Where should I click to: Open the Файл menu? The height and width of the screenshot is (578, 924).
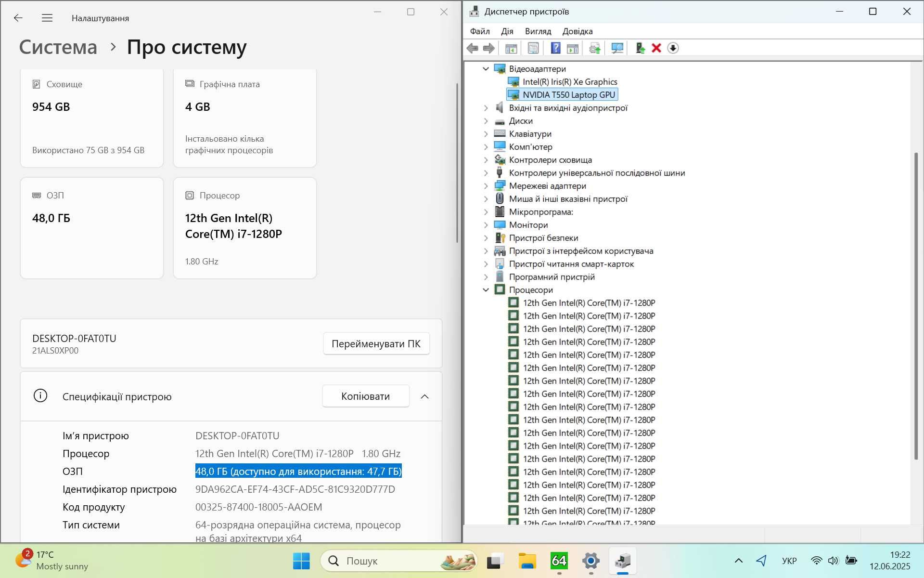(480, 31)
